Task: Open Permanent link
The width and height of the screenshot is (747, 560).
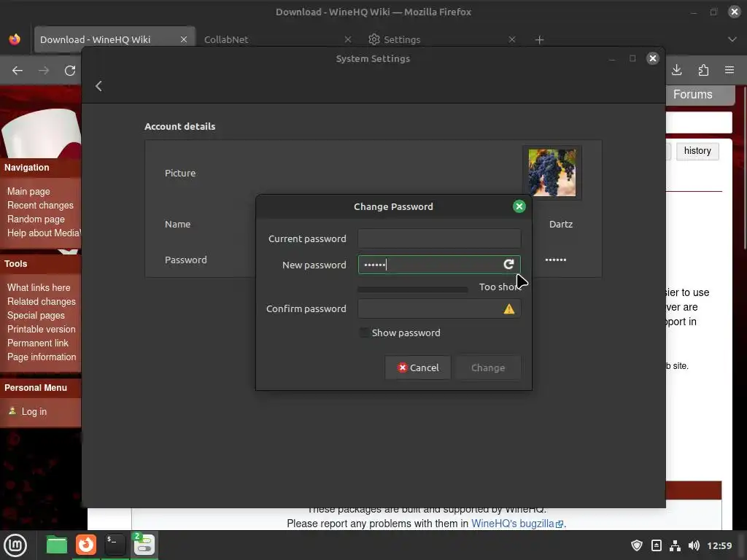Action: (38, 343)
